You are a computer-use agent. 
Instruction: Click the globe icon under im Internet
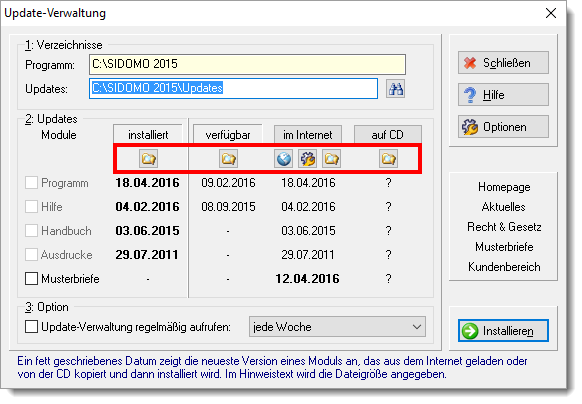[284, 159]
